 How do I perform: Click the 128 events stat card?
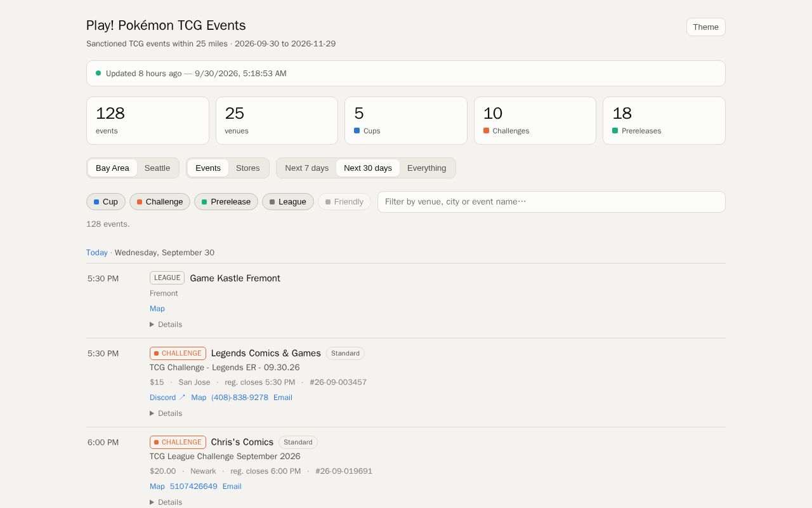tap(148, 121)
